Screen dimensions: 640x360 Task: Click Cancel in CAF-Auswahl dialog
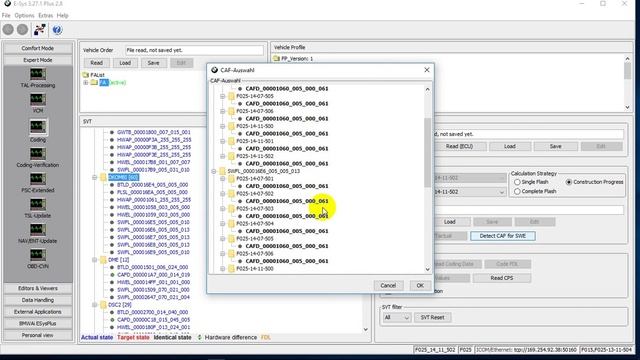coord(388,285)
